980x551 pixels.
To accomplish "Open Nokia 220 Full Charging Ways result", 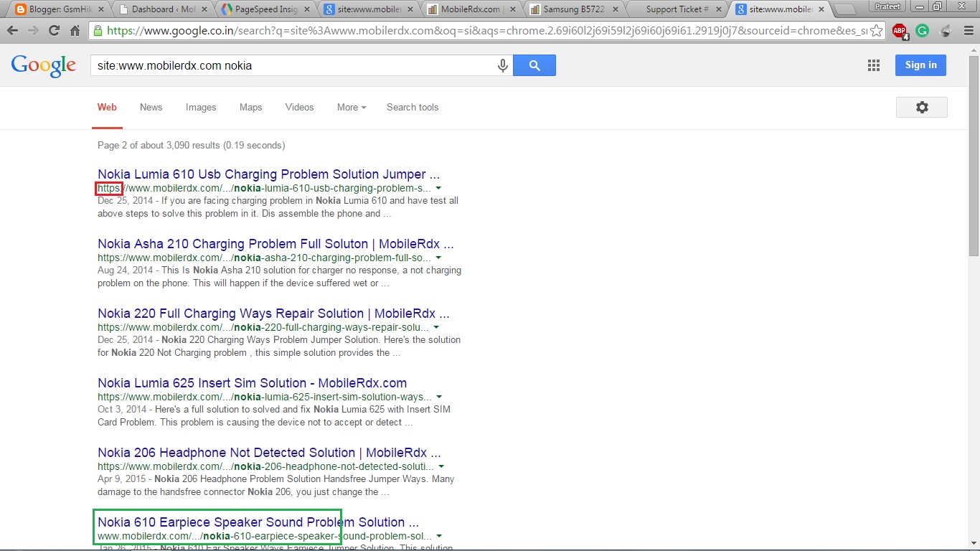I will coord(273,314).
